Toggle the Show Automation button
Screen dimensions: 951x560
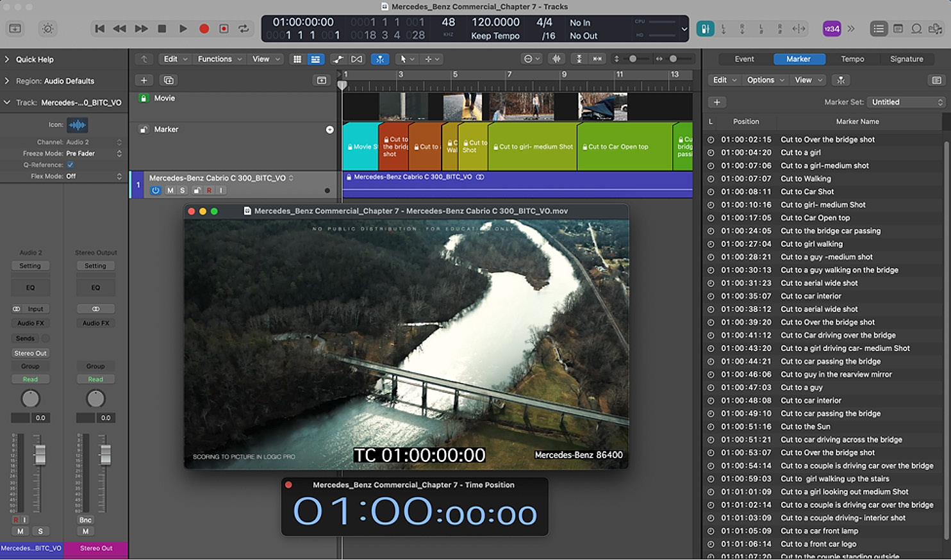pyautogui.click(x=338, y=59)
